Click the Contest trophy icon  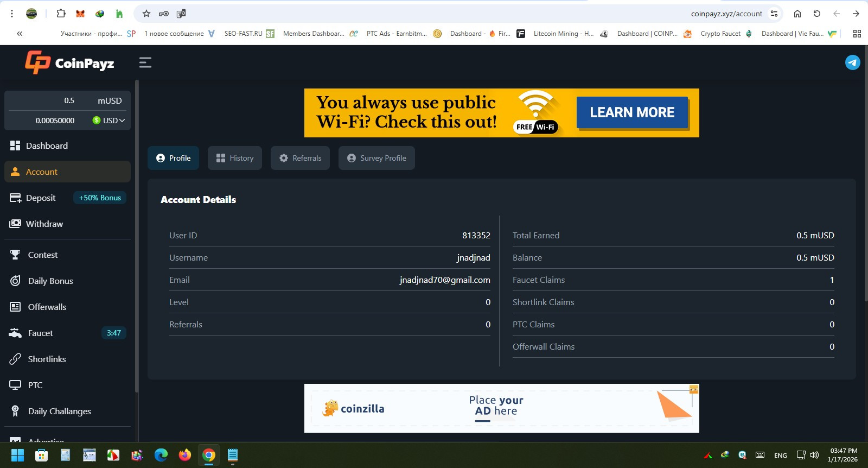pos(15,255)
